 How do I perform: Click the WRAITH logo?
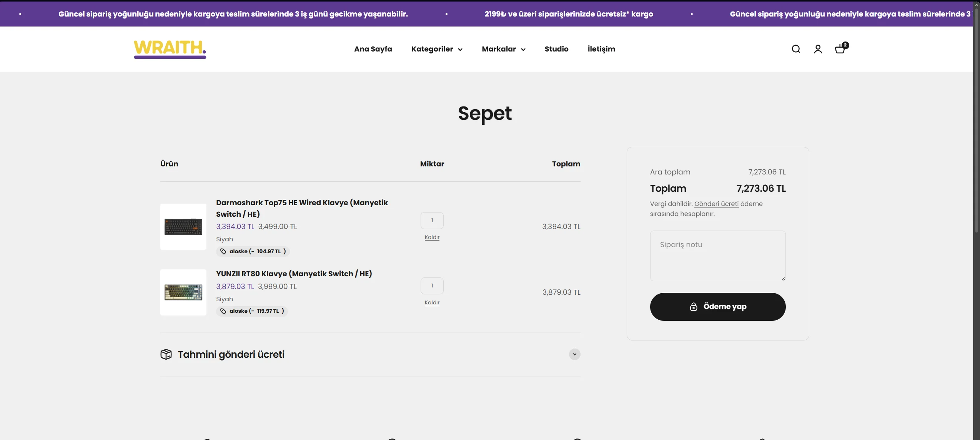tap(170, 49)
